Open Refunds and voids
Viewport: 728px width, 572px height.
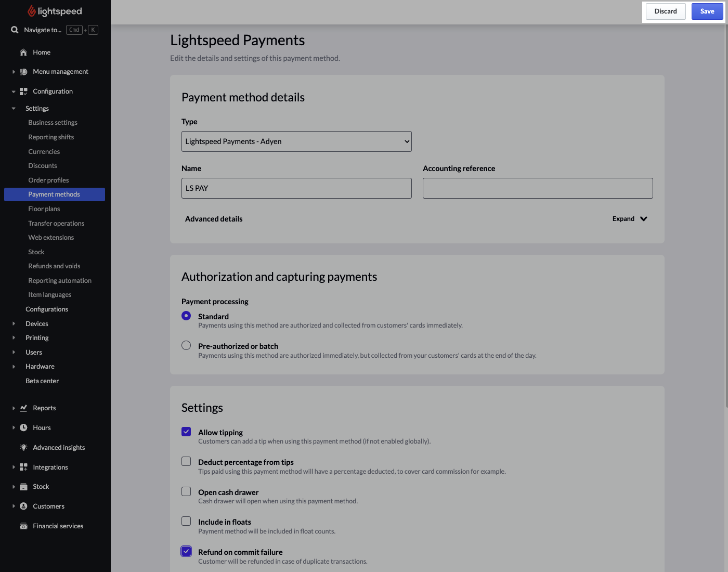tap(54, 266)
